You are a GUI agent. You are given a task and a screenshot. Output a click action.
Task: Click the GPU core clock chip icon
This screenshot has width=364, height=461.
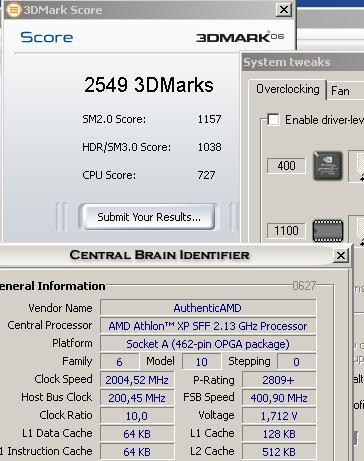pos(328,166)
